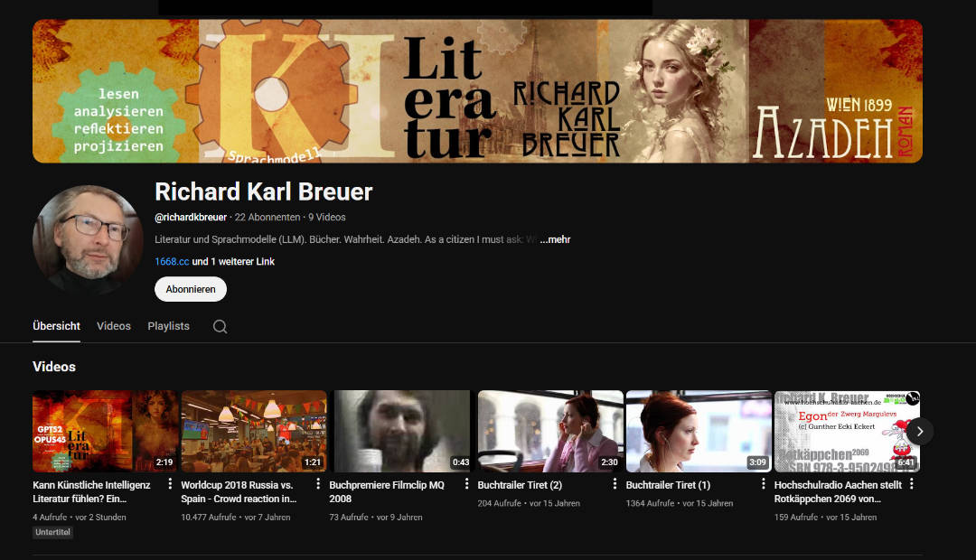Play the Buchtrailer Tiret (2) thumbnail
The height and width of the screenshot is (560, 976).
550,431
